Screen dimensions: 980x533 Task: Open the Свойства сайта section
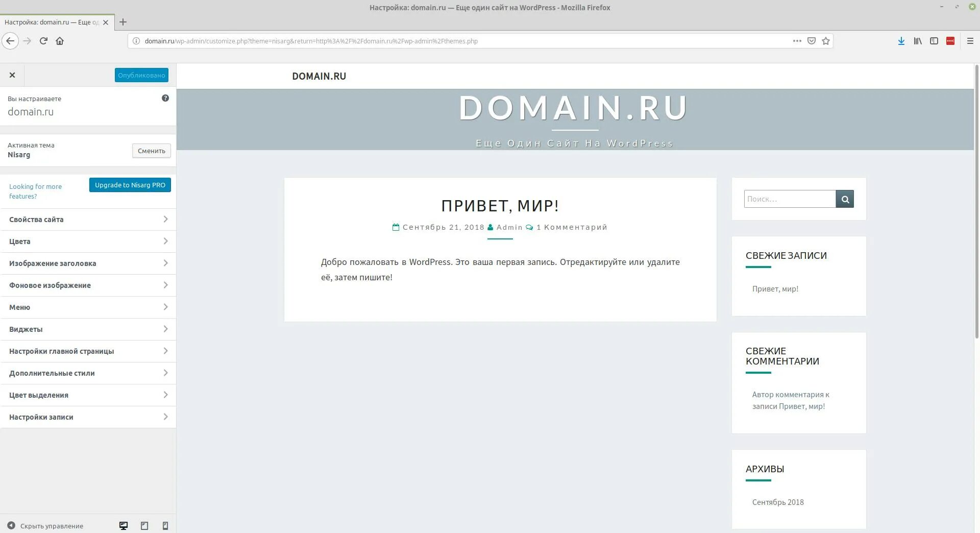click(88, 220)
